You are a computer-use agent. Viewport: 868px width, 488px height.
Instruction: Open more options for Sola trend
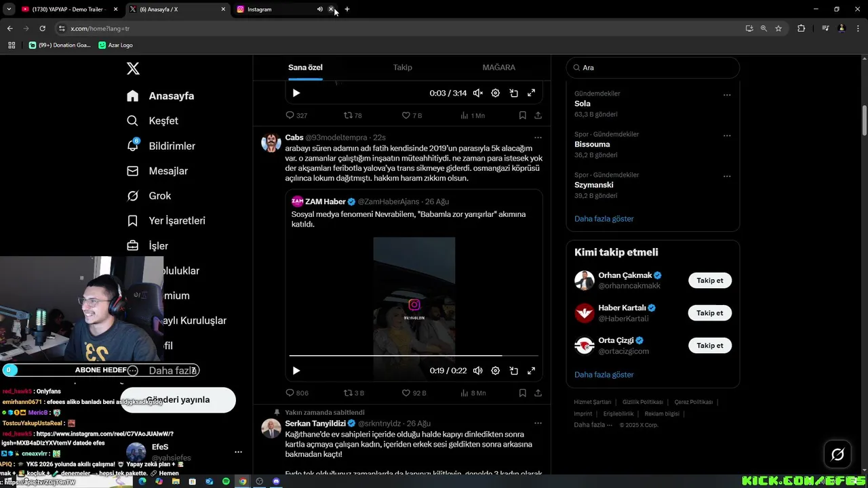pyautogui.click(x=727, y=95)
